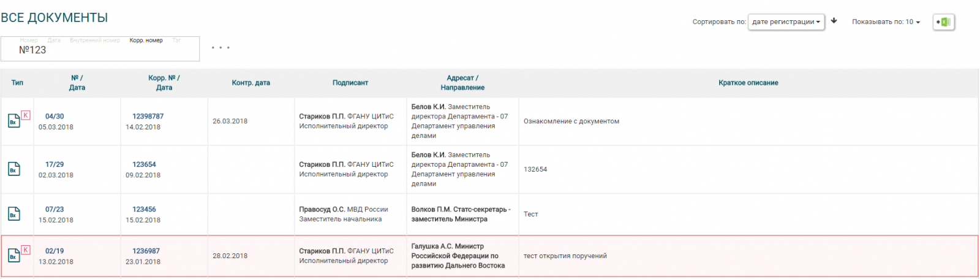The width and height of the screenshot is (980, 279).
Task: Expand the 'Показывать по: 10' dropdown
Action: [886, 22]
